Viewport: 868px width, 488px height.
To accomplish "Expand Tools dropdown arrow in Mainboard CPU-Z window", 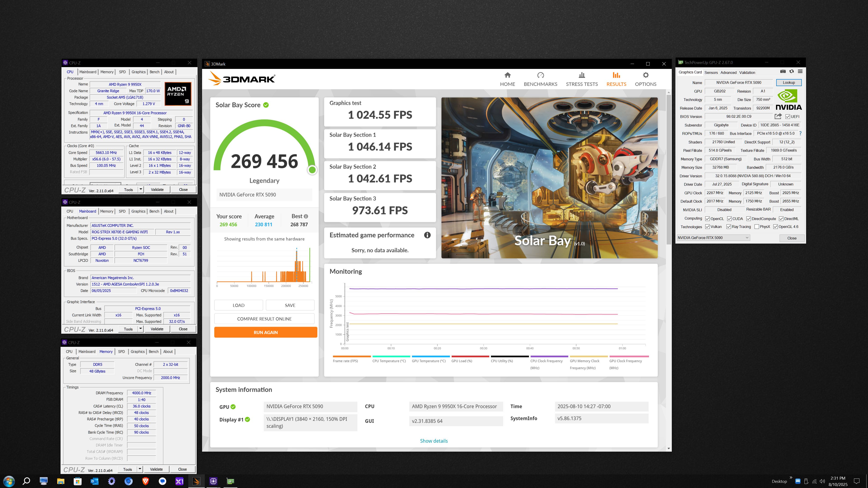I will (141, 329).
